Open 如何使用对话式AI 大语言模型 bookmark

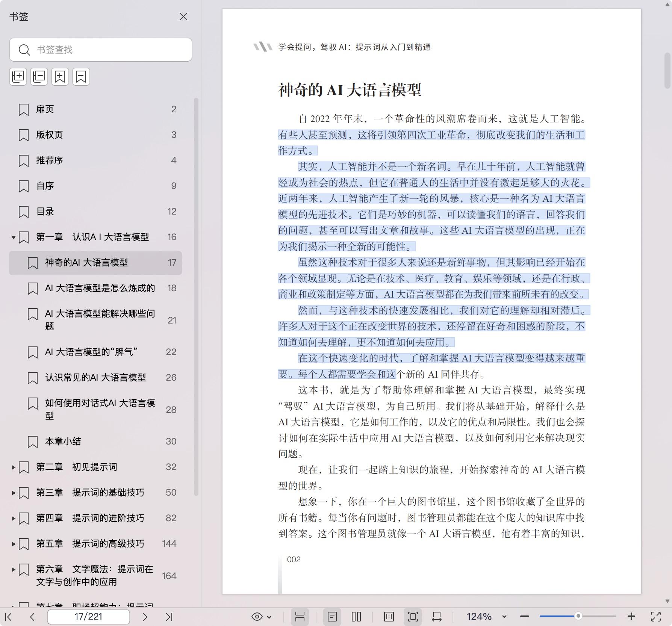click(95, 410)
